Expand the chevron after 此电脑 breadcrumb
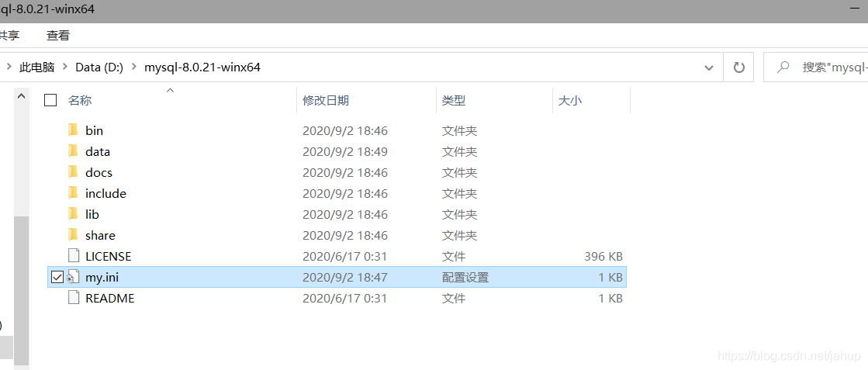 pos(64,67)
